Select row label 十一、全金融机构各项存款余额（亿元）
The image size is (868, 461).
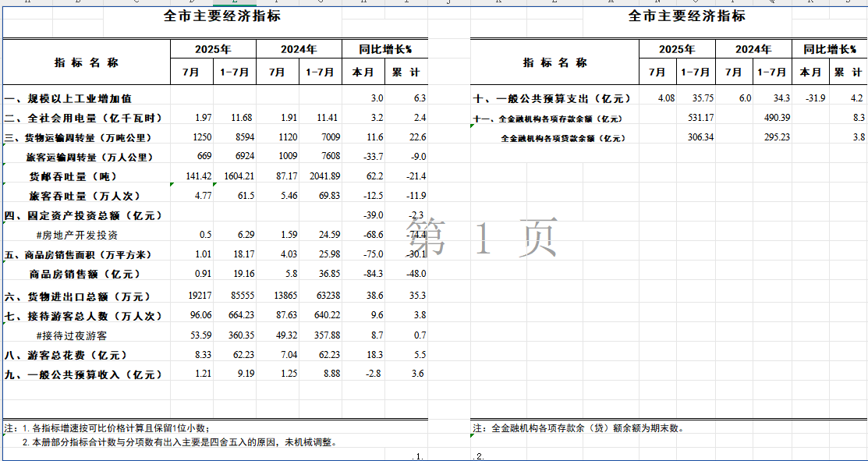point(547,119)
